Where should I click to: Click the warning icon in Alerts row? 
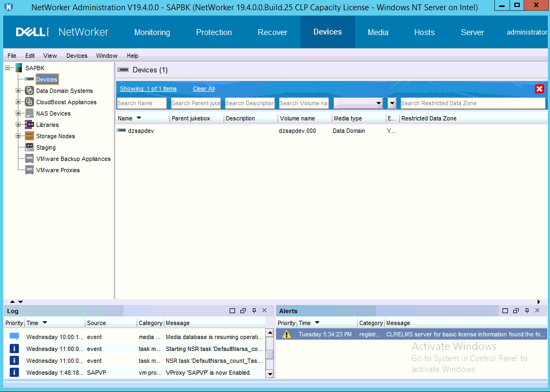287,334
